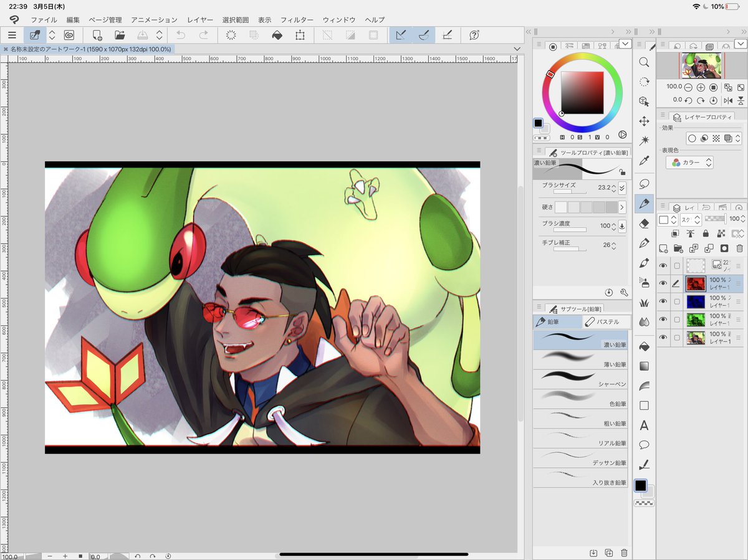Click the New layer folder icon
Screen dimensions: 748x560
678,249
